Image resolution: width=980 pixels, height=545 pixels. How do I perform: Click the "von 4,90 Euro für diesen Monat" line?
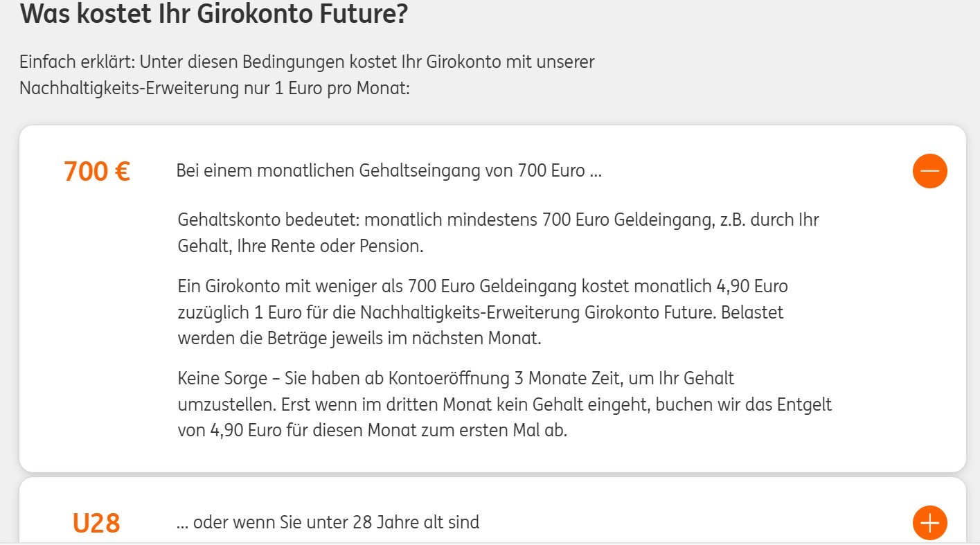pos(373,431)
